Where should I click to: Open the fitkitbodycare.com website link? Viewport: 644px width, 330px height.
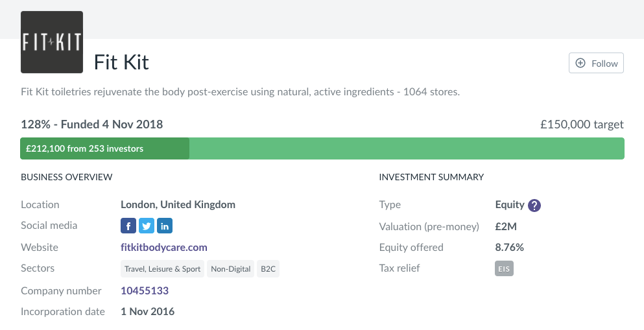(x=164, y=247)
